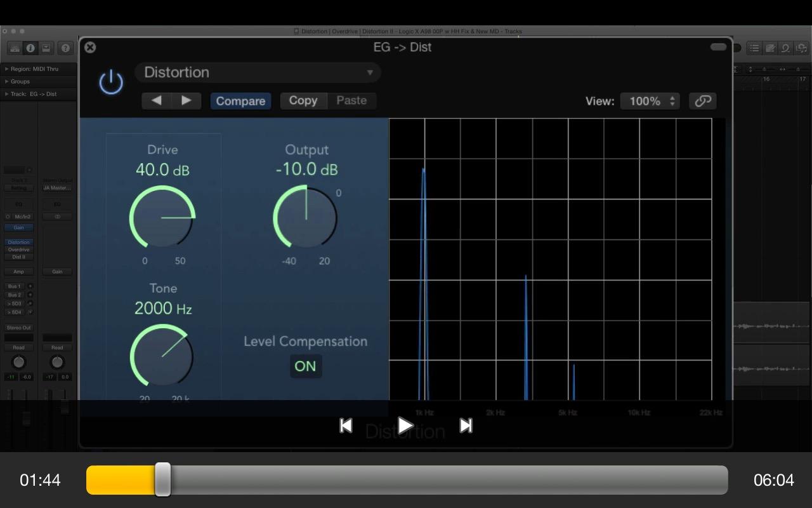This screenshot has width=812, height=508.
Task: Close the EG -> Dist plugin window
Action: [90, 47]
